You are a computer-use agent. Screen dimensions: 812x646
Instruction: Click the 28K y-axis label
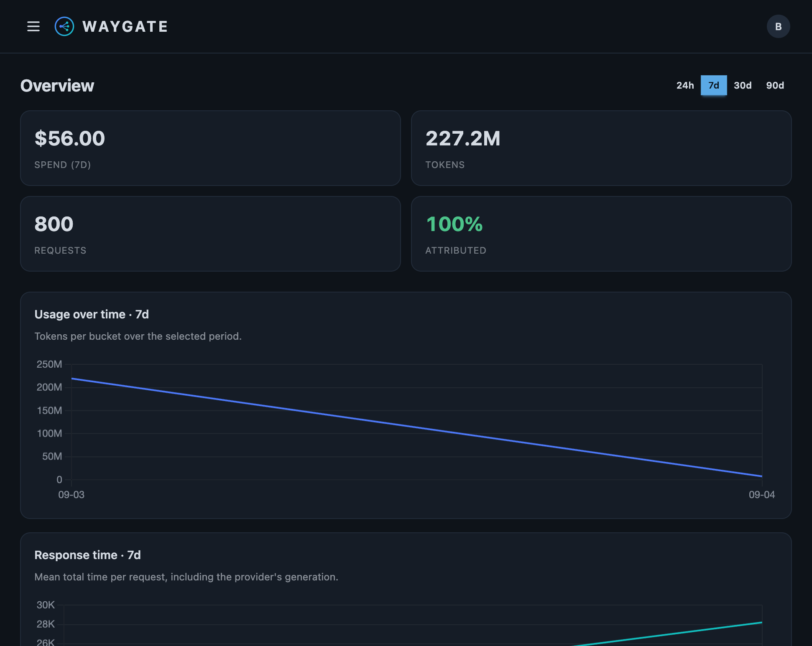point(46,624)
